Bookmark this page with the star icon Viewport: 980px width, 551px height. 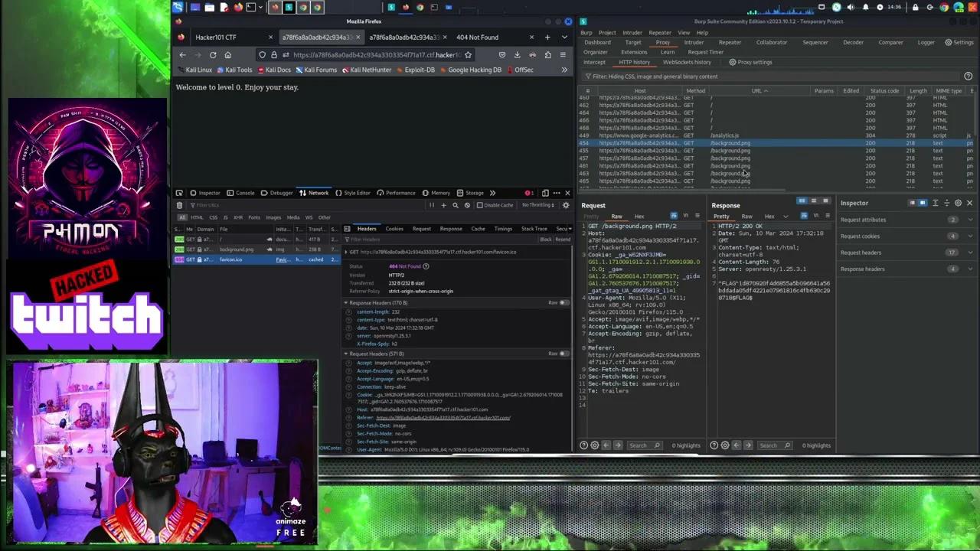[x=468, y=55]
